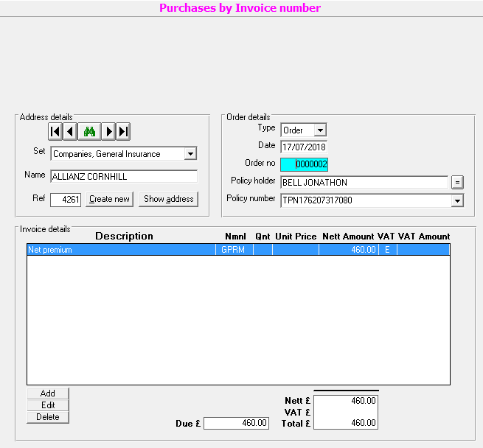
Task: Open address search binoculars
Action: click(89, 132)
